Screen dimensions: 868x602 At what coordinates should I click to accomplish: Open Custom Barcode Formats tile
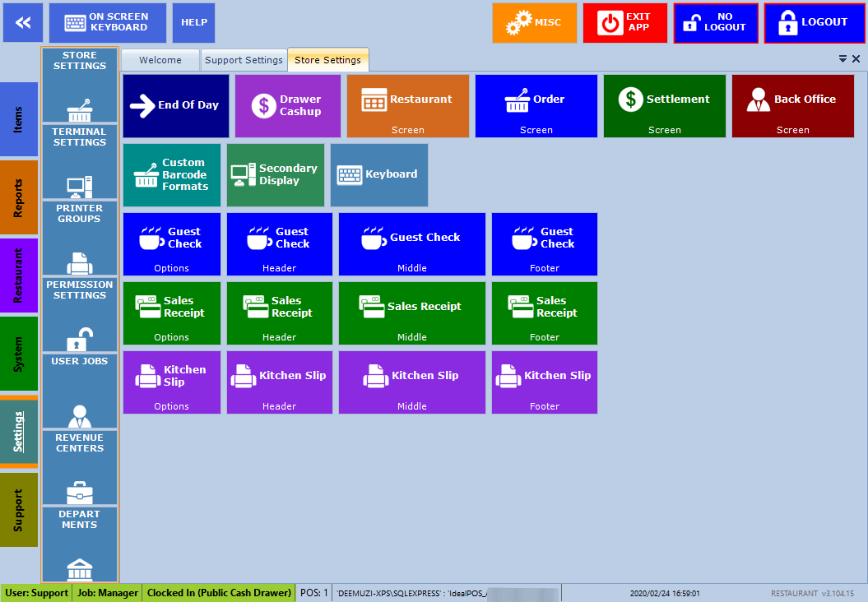[x=172, y=175]
